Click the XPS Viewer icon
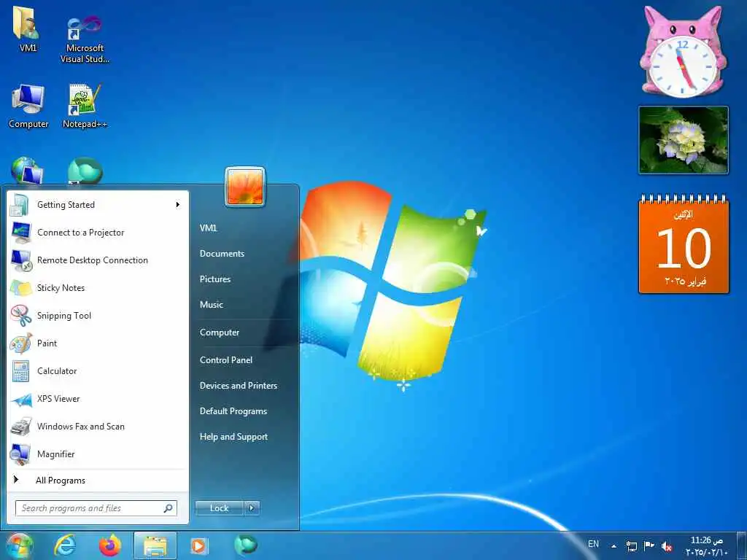 20,399
